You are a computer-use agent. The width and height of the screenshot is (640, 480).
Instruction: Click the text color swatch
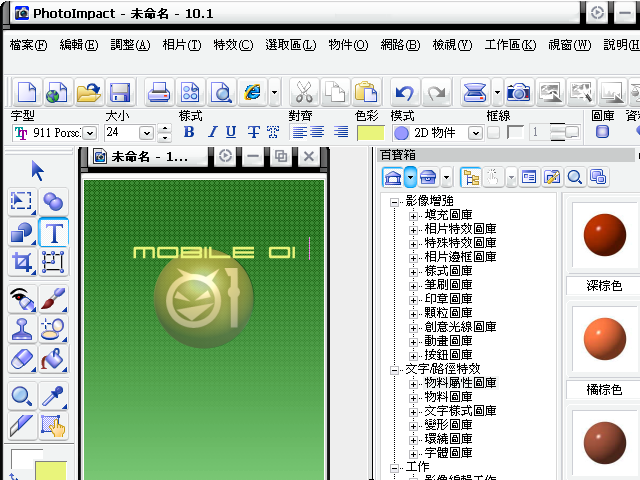370,133
